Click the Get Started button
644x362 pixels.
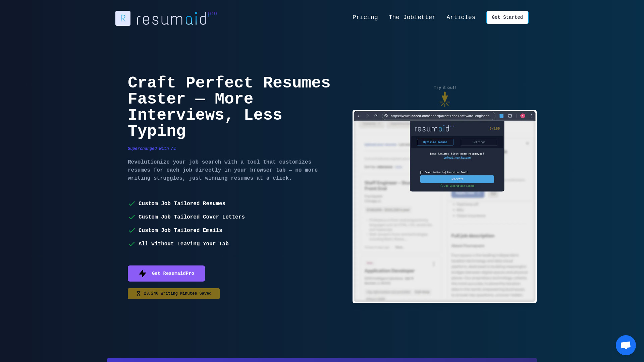click(507, 17)
